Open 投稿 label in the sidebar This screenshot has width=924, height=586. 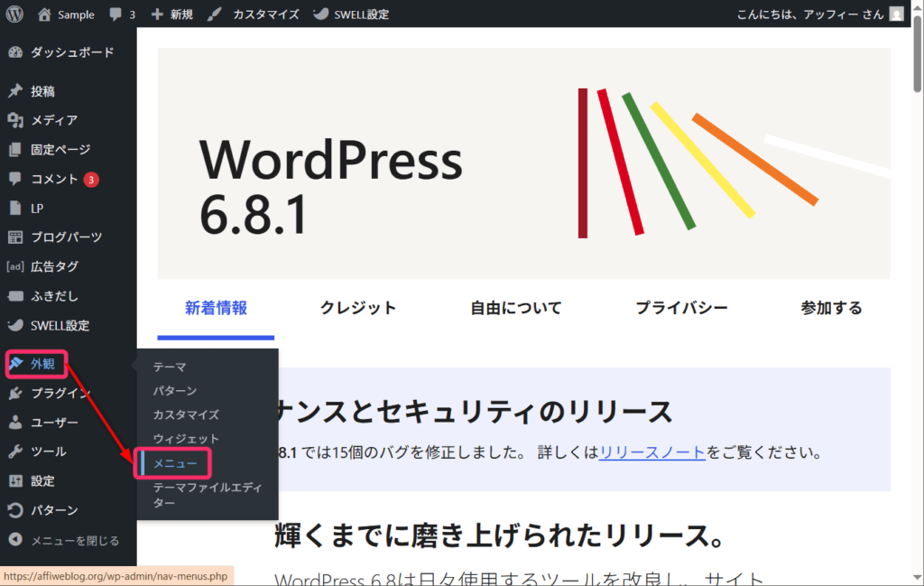click(x=43, y=91)
